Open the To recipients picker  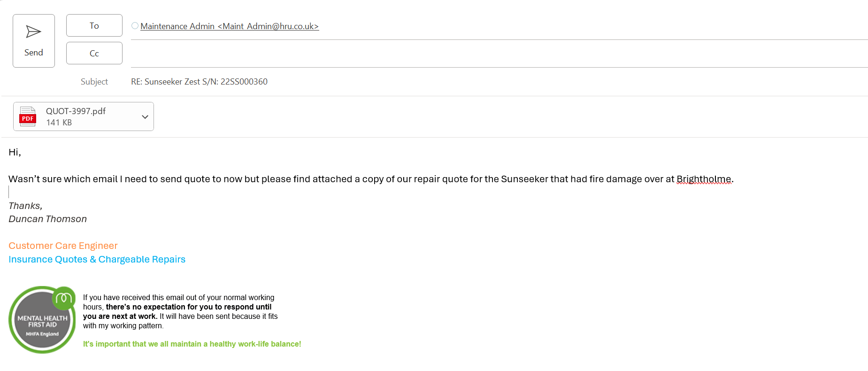94,25
